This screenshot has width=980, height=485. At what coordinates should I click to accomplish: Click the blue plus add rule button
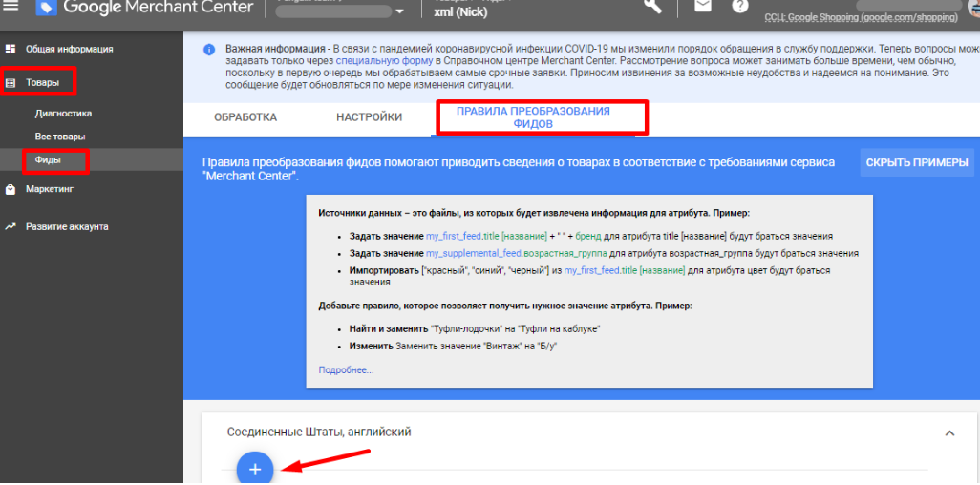pos(255,468)
